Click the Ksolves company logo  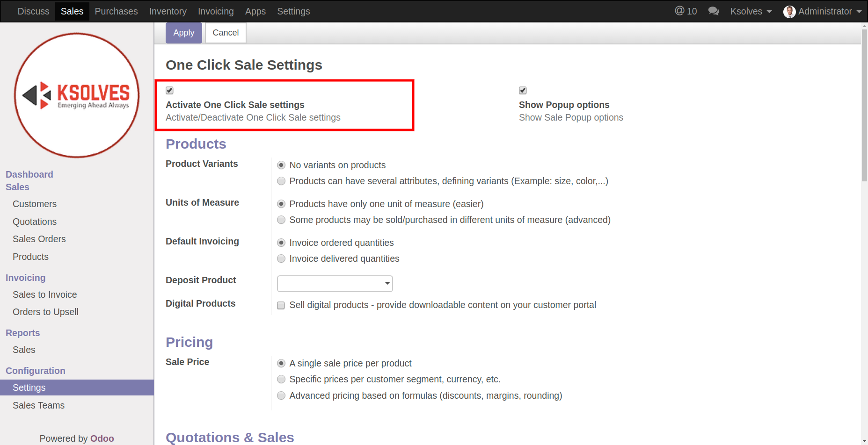tap(77, 95)
